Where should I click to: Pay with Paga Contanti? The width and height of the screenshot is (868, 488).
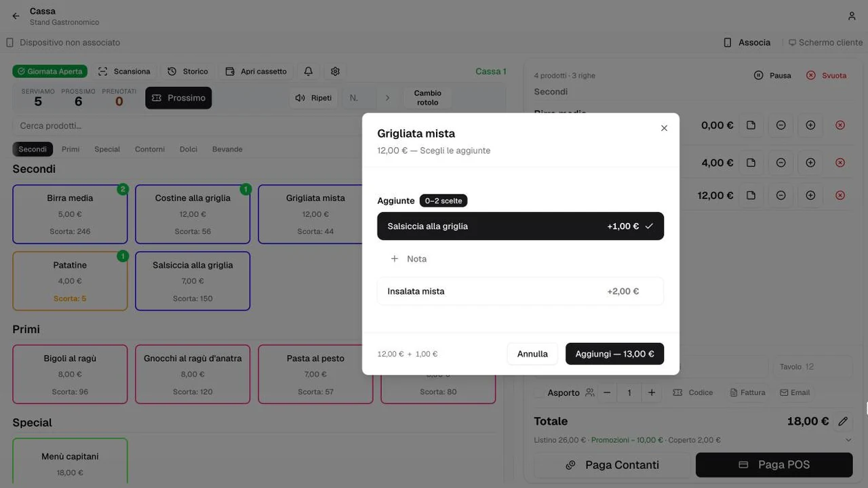pyautogui.click(x=612, y=465)
